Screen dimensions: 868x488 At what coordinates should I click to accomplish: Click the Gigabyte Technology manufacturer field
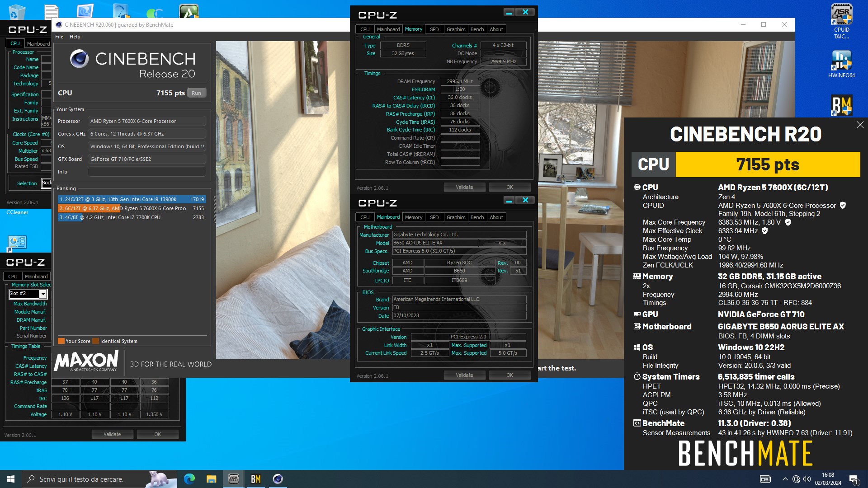459,235
